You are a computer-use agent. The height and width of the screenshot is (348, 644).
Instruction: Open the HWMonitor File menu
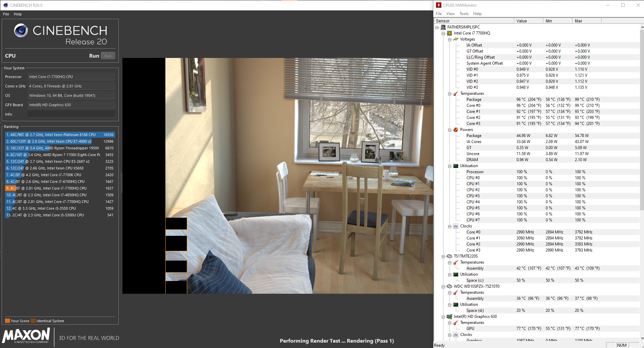[x=439, y=14]
